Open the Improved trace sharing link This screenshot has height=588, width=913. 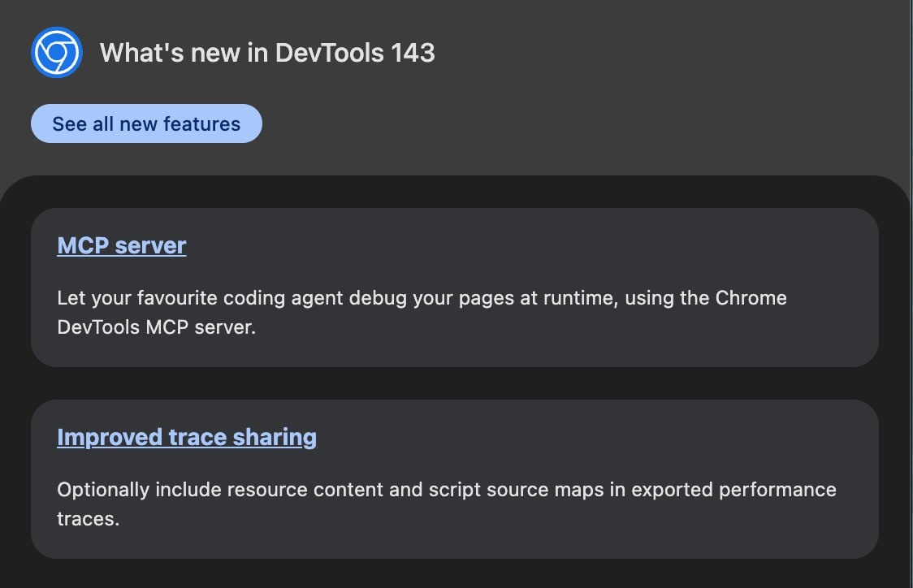187,437
